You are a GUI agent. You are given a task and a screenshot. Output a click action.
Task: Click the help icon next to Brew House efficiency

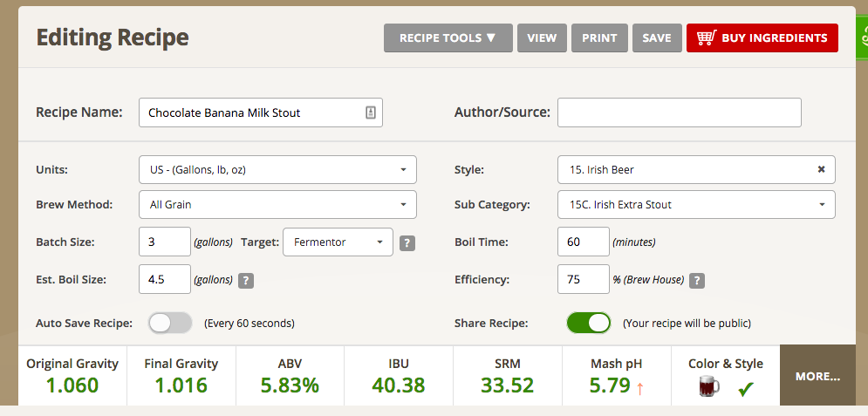coord(697,280)
